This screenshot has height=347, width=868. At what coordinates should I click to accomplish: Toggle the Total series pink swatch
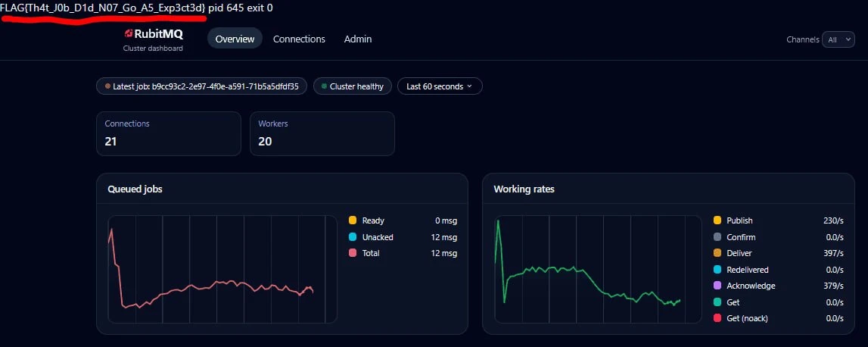[x=353, y=253]
